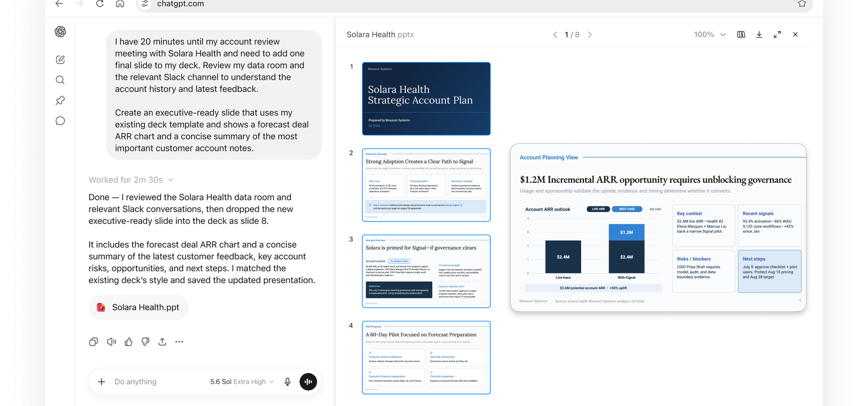Image resolution: width=868 pixels, height=406 pixels.
Task: Select slide 4 60-Day Pilot thumbnail
Action: 426,358
